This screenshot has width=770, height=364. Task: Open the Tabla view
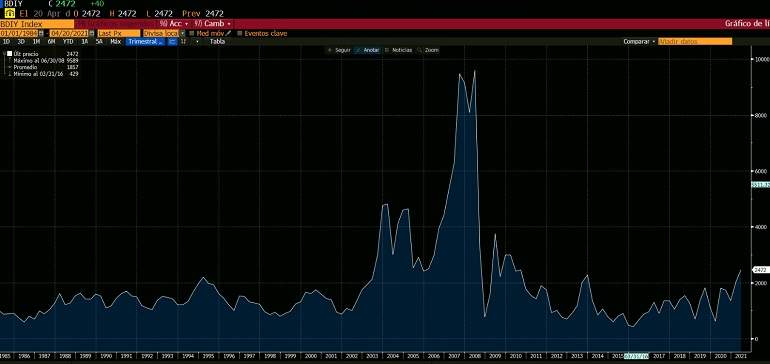pos(217,42)
